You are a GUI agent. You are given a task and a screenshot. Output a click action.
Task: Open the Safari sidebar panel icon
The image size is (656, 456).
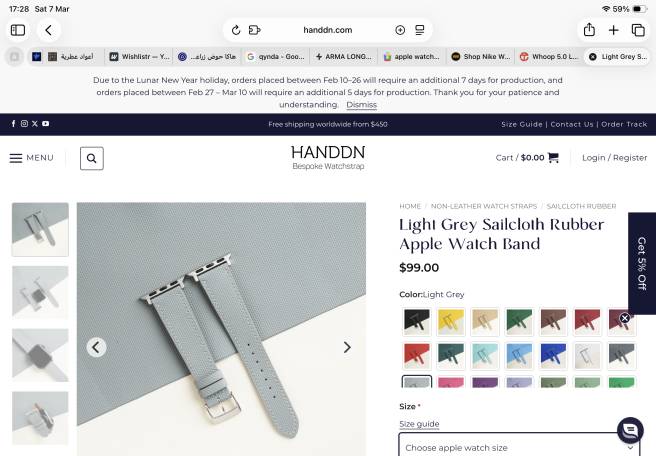(x=18, y=30)
